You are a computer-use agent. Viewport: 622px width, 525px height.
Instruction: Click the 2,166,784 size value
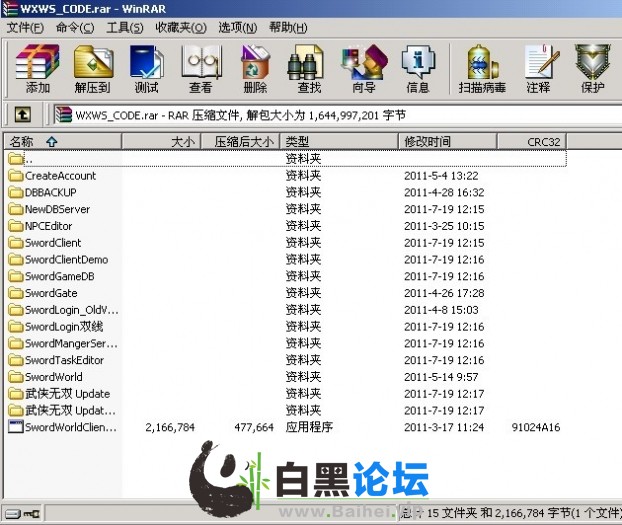170,427
